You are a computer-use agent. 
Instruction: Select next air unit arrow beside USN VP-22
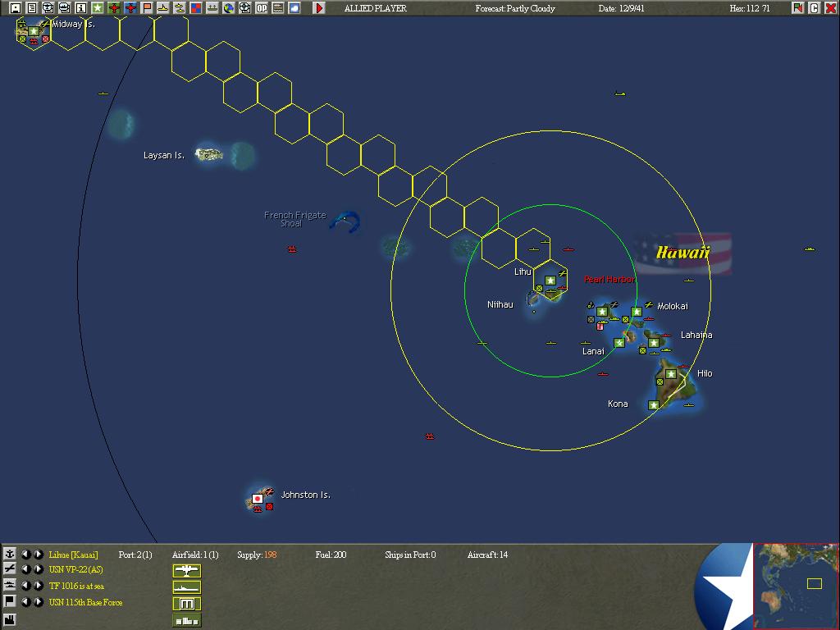38,569
